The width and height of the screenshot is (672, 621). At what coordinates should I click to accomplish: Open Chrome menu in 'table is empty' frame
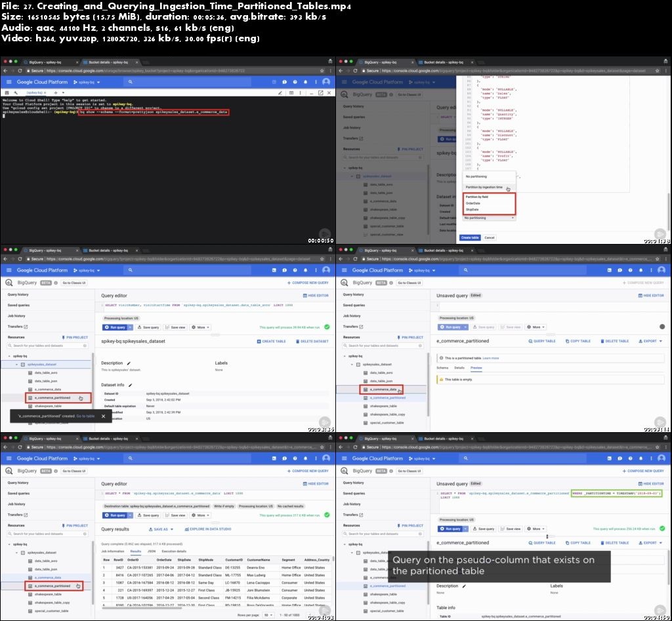[665, 258]
